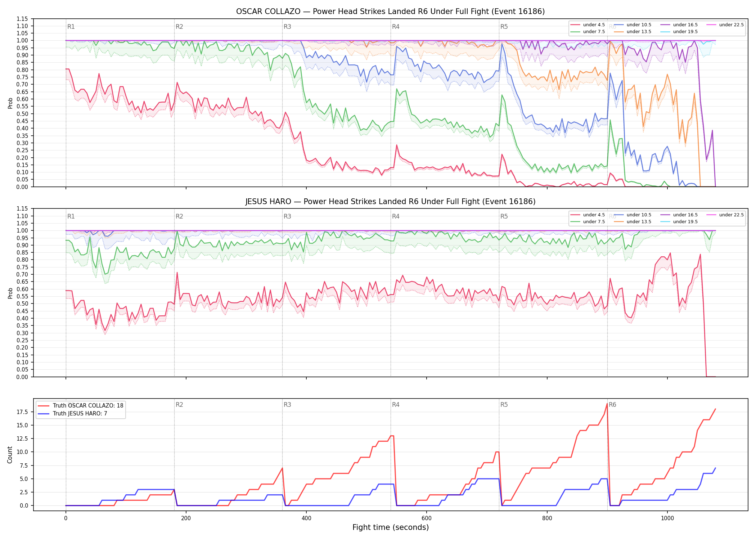Click R2 round marker in Oscar Collazo chart
The height and width of the screenshot is (540, 756).
179,27
